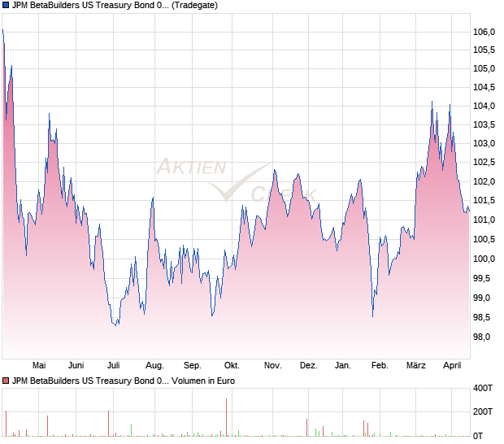Click the 104,5 price axis value

click(x=484, y=87)
